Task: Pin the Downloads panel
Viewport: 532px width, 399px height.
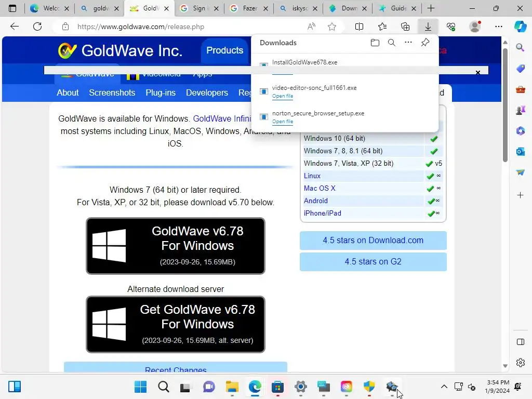Action: (x=425, y=43)
